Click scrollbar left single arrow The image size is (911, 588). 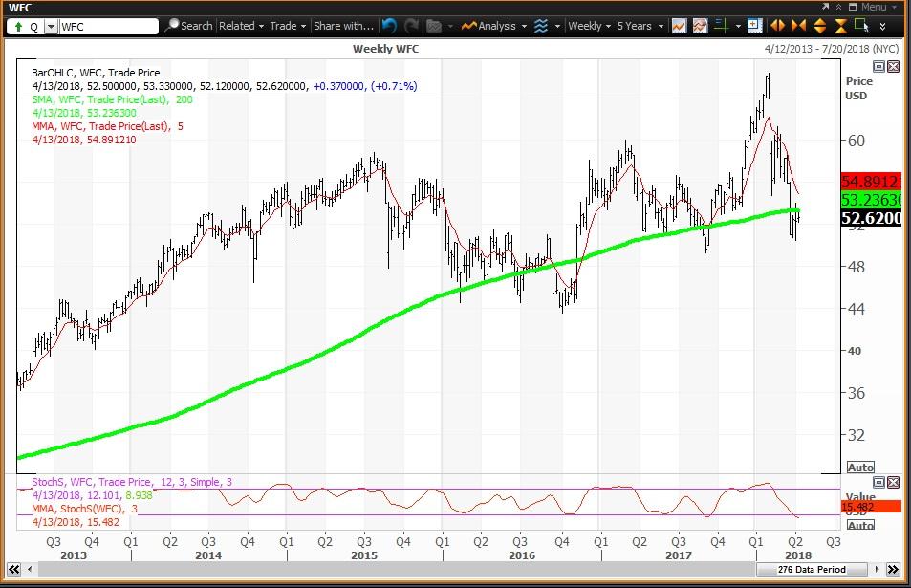pyautogui.click(x=30, y=570)
